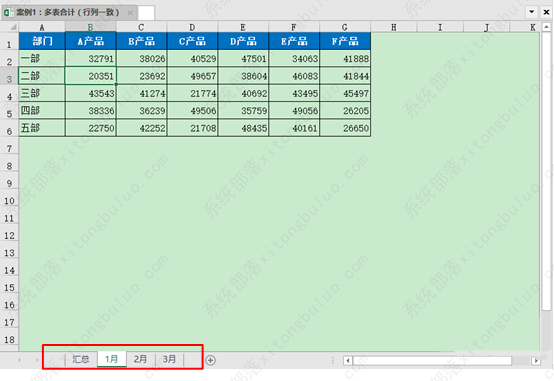The image size is (554, 381).
Task: Click cell with value 41888
Action: coord(345,58)
